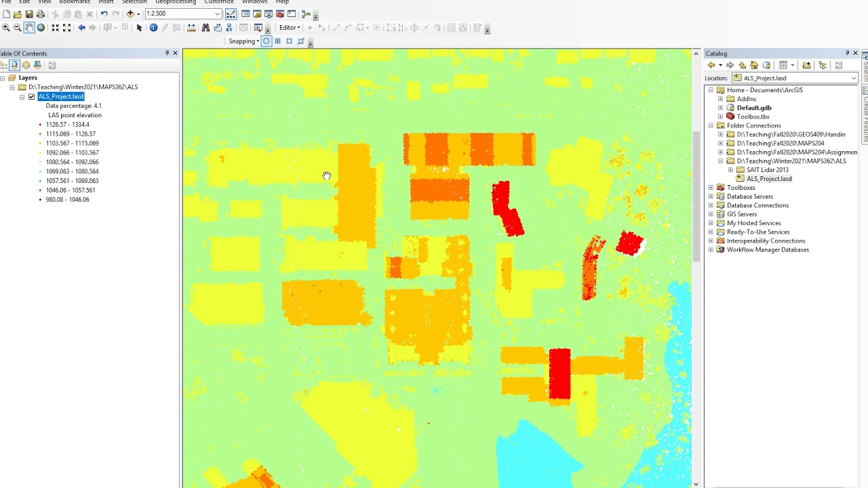868x488 pixels.
Task: Choose the Select Elements arrow tool
Action: (139, 28)
